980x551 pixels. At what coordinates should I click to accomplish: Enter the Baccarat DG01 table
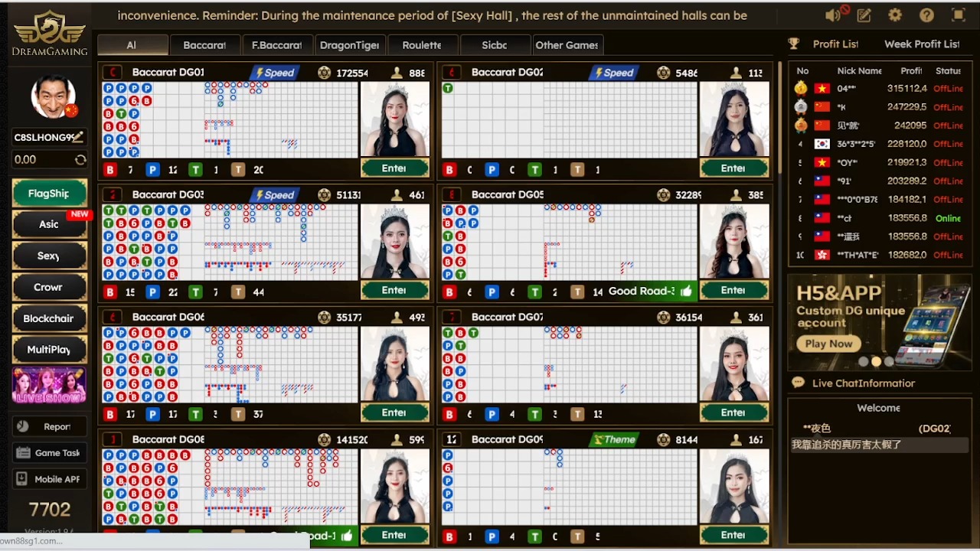pos(394,168)
